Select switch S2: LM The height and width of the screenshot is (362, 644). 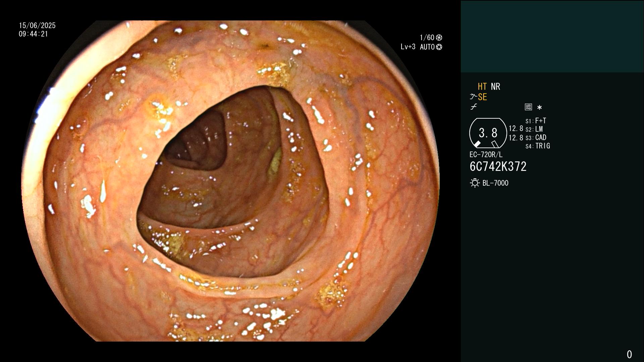pos(534,129)
